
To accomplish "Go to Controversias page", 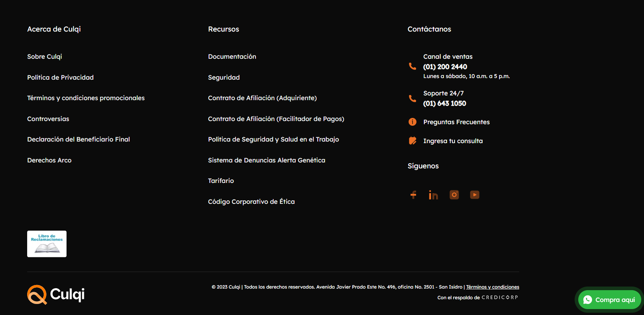I will tap(48, 119).
